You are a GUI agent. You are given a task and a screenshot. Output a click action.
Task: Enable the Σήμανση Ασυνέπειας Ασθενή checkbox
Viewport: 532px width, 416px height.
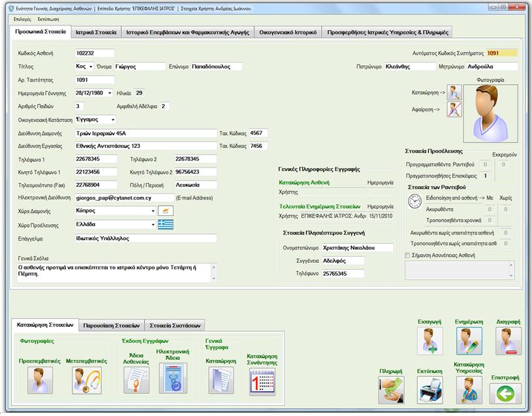tap(408, 256)
